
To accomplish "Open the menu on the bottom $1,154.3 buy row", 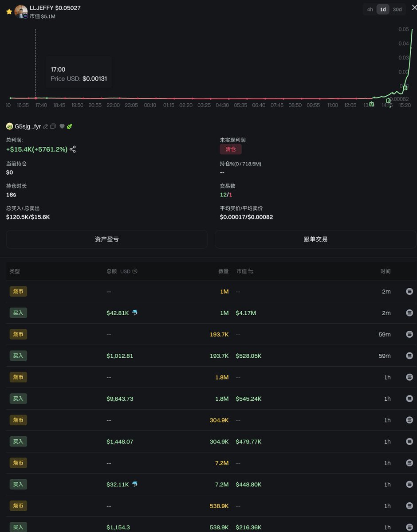I will (x=409, y=527).
